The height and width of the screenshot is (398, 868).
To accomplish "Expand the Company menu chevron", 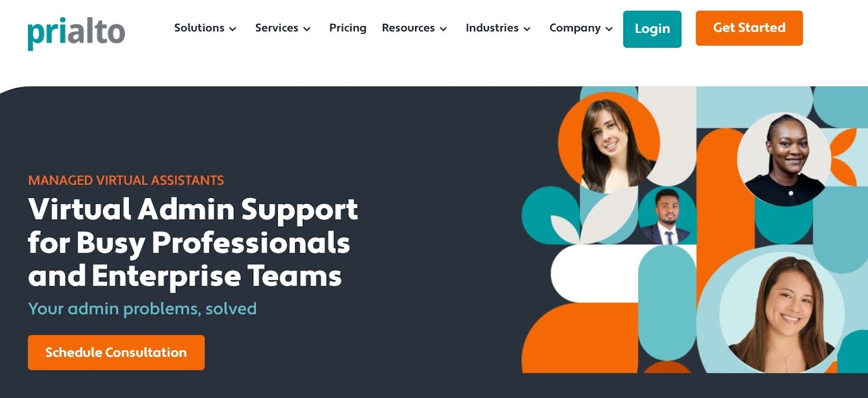I will point(609,29).
